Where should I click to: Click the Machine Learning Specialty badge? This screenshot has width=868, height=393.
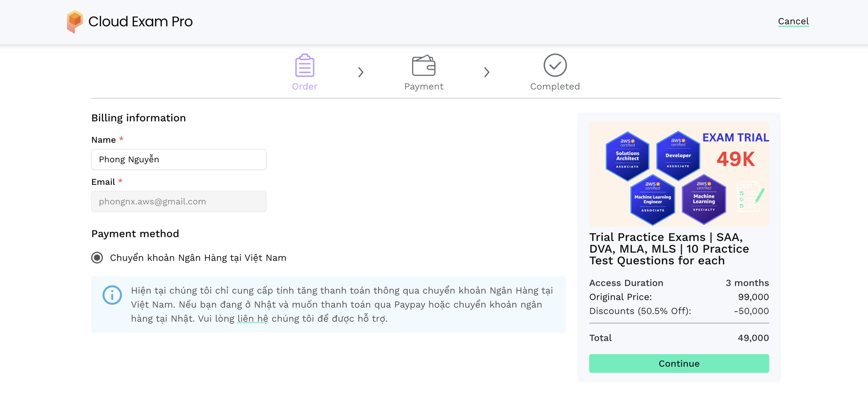703,199
